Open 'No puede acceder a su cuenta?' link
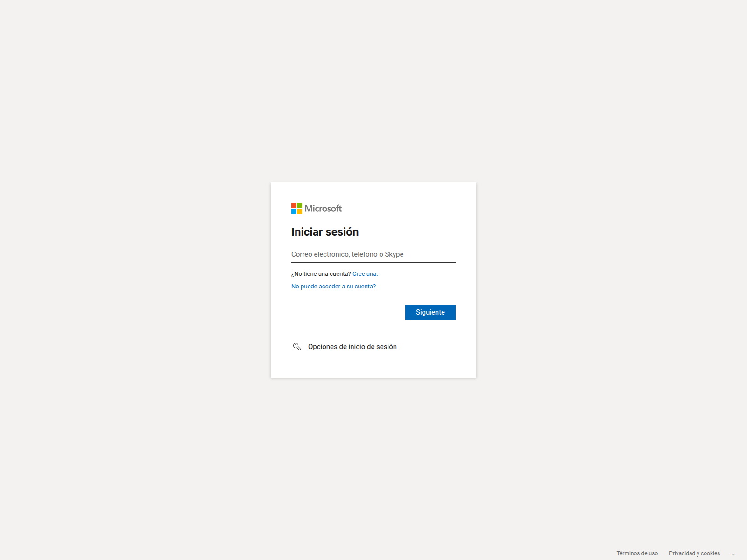 click(333, 287)
